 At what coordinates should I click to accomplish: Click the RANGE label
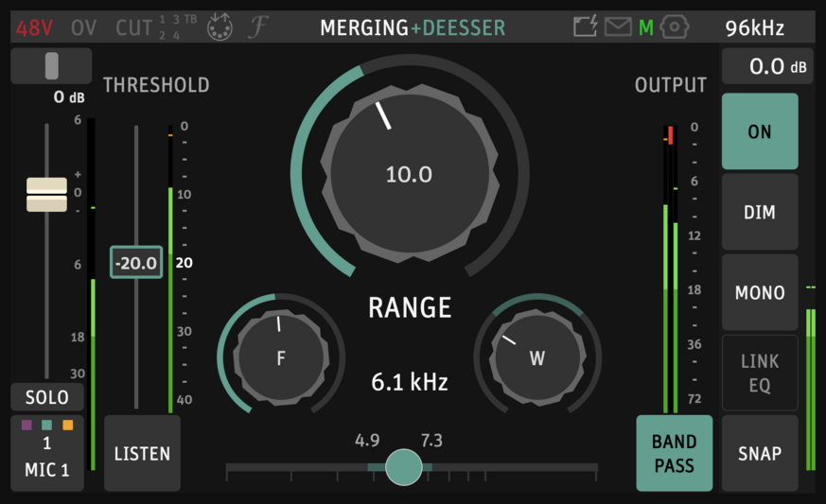(410, 307)
